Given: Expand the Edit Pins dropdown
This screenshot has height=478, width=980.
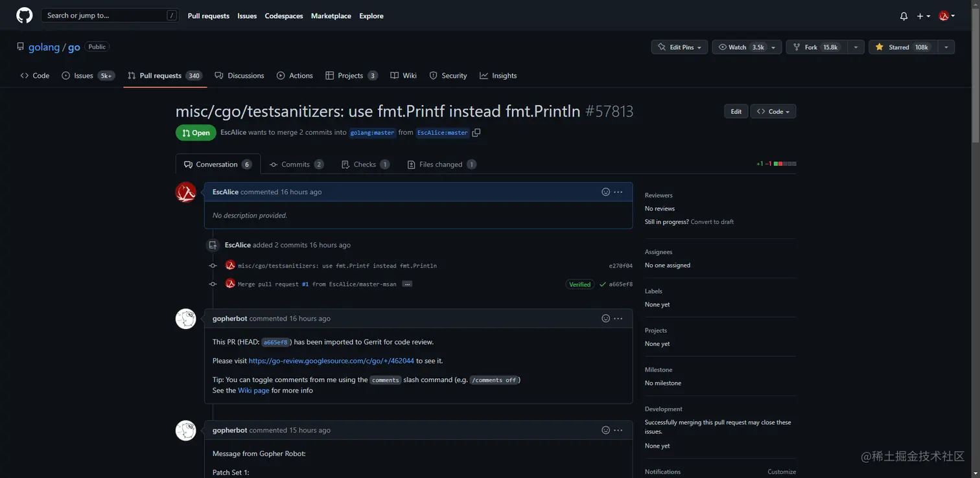Looking at the screenshot, I should tap(679, 47).
